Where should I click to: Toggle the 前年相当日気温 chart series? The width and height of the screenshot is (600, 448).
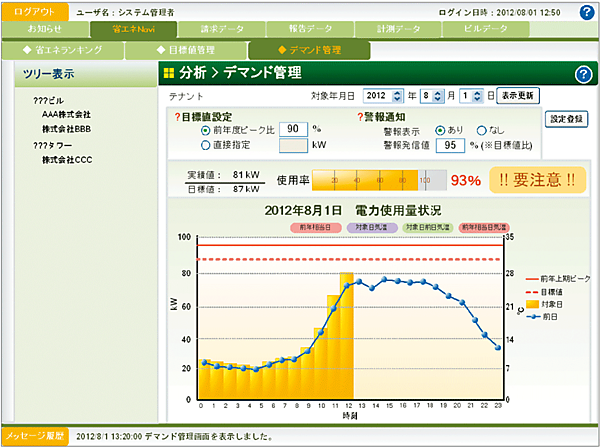pyautogui.click(x=484, y=228)
